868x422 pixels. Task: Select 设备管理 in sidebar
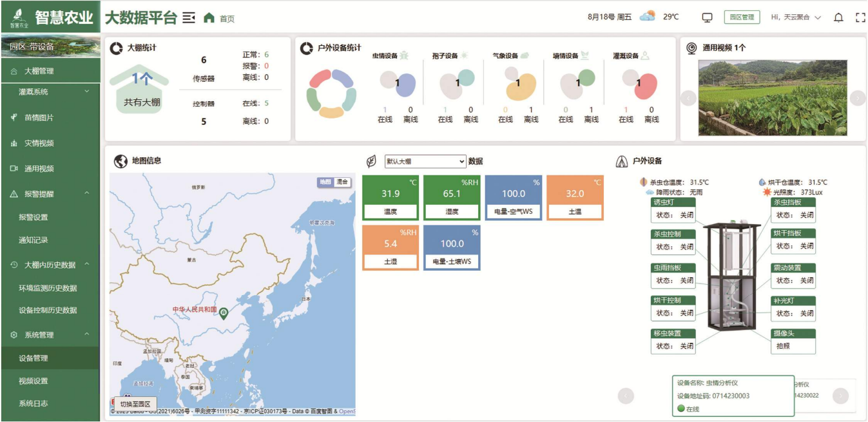pyautogui.click(x=50, y=358)
